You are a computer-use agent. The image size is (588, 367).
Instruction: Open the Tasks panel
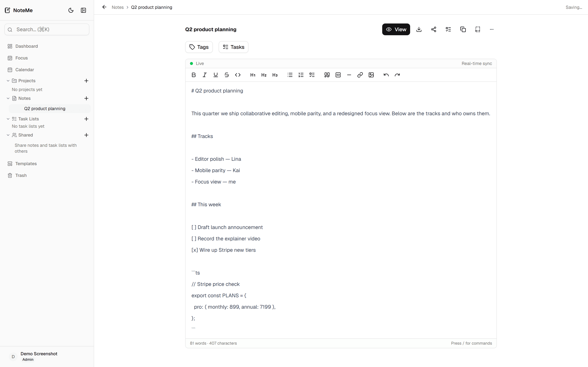coord(233,47)
